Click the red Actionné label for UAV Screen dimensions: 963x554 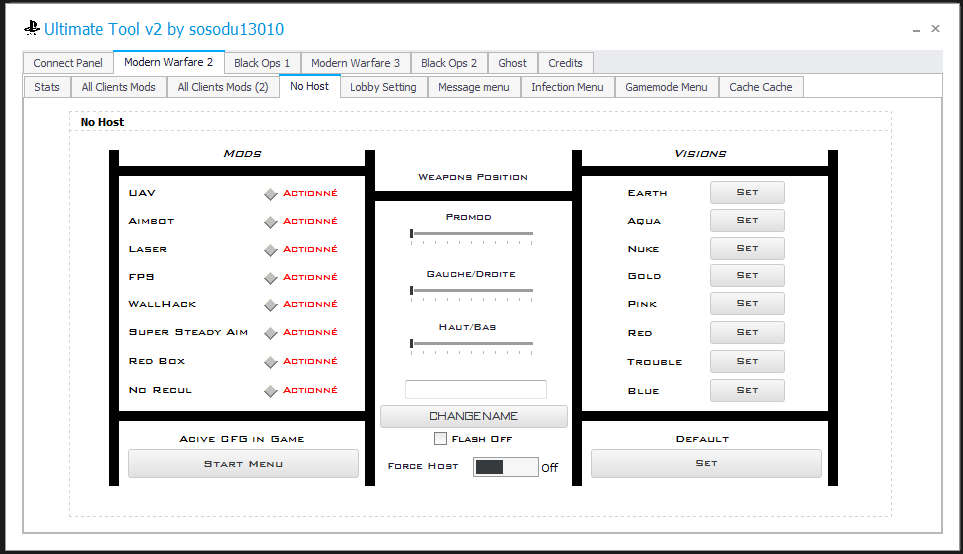pos(310,193)
